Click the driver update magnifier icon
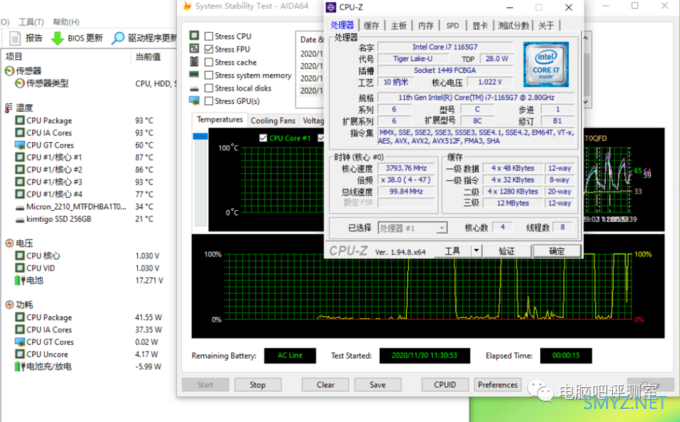This screenshot has height=422, width=680. click(x=118, y=38)
